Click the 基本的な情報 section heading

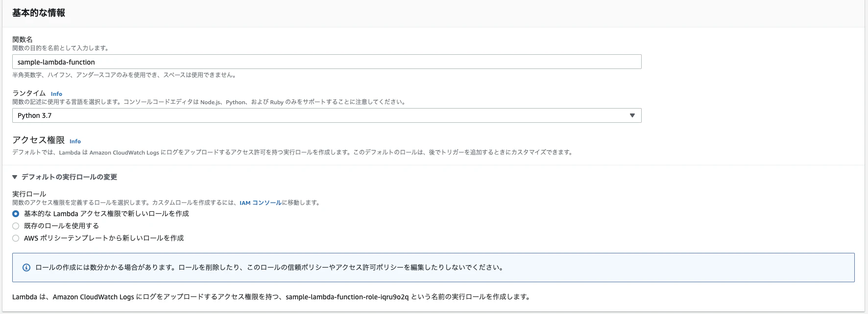click(x=39, y=13)
